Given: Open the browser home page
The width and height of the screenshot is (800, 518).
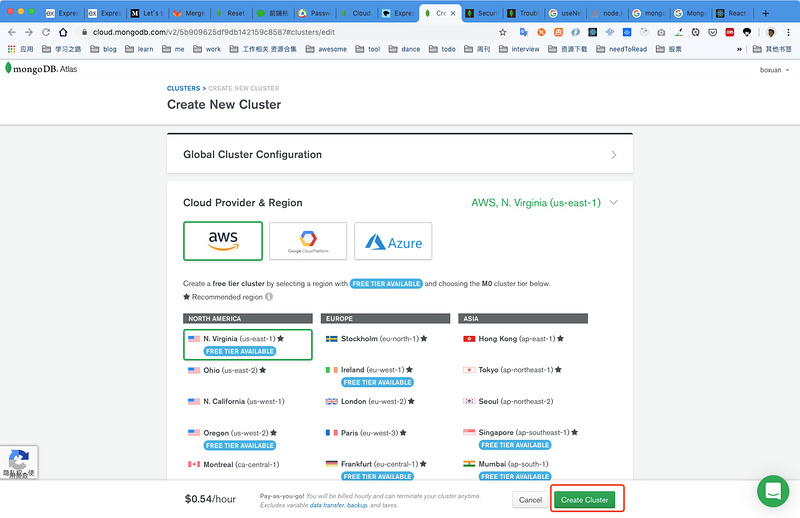Looking at the screenshot, I should point(63,32).
